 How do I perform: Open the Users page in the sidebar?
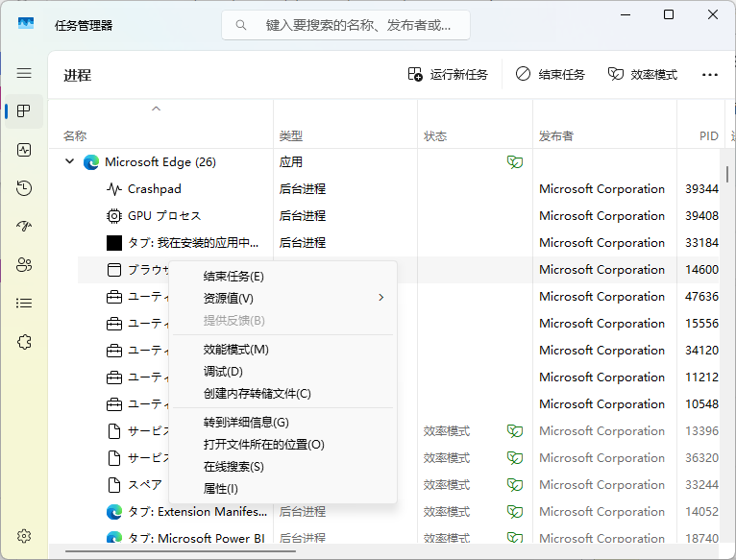(x=24, y=265)
